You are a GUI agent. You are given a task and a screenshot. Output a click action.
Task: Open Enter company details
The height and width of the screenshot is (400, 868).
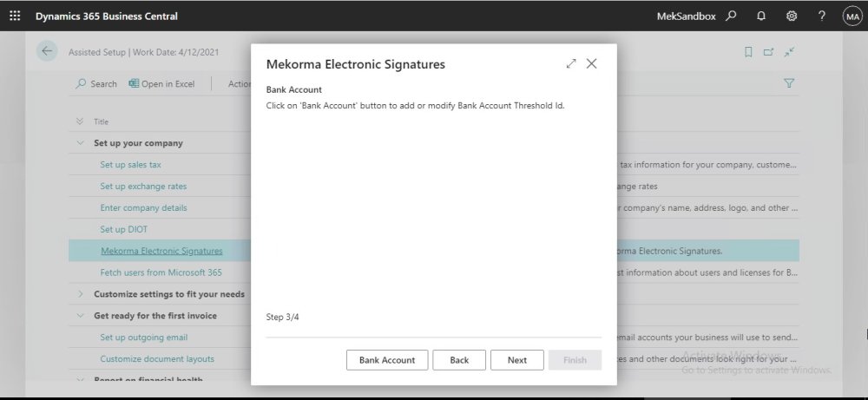(x=143, y=207)
